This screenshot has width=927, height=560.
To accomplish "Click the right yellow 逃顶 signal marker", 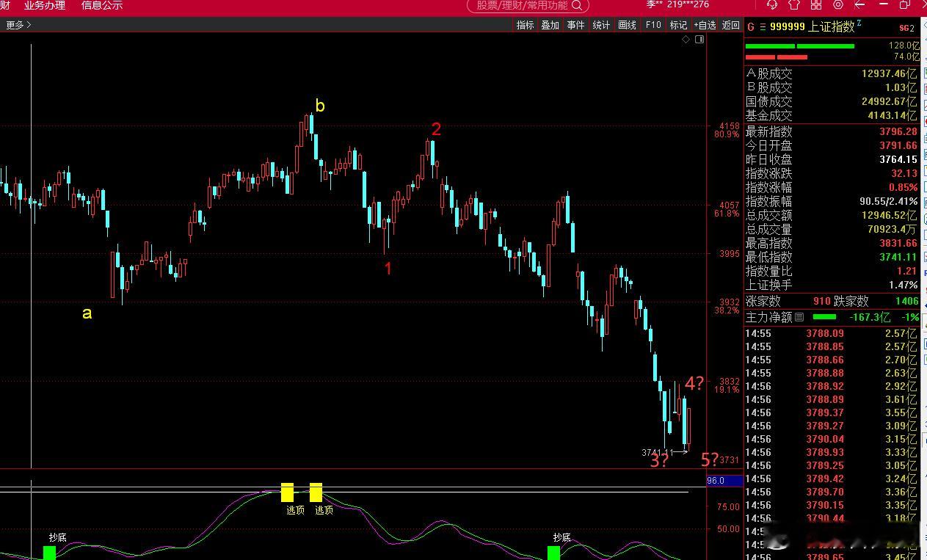I will (x=316, y=492).
